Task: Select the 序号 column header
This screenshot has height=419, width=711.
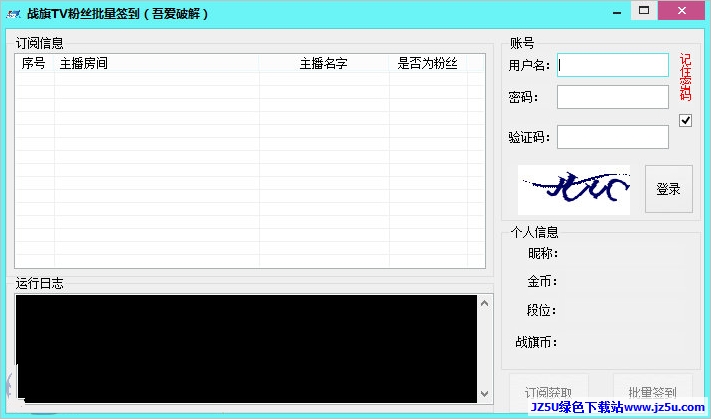Action: coord(34,63)
